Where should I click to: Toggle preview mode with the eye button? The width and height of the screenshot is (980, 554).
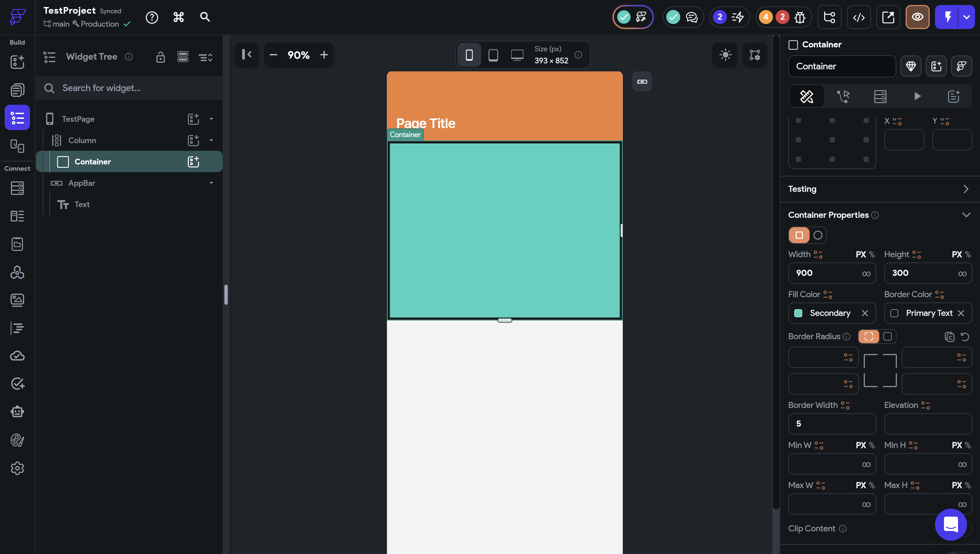(x=917, y=17)
